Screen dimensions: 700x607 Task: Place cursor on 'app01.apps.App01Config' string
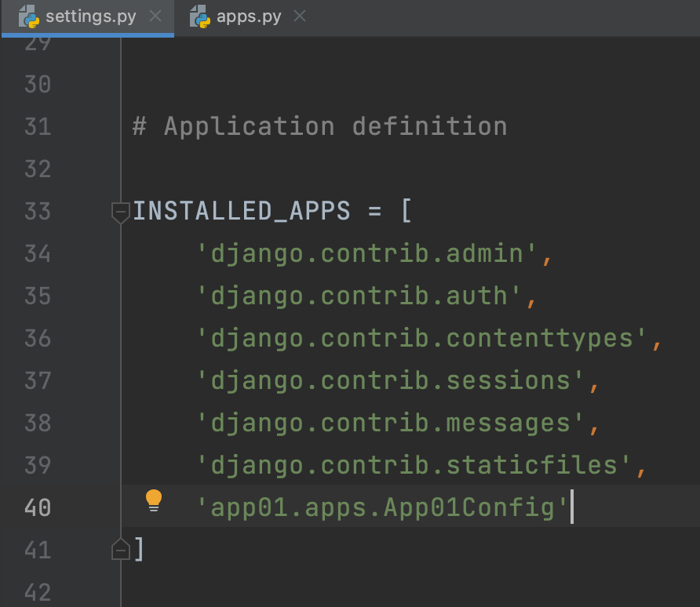point(382,508)
